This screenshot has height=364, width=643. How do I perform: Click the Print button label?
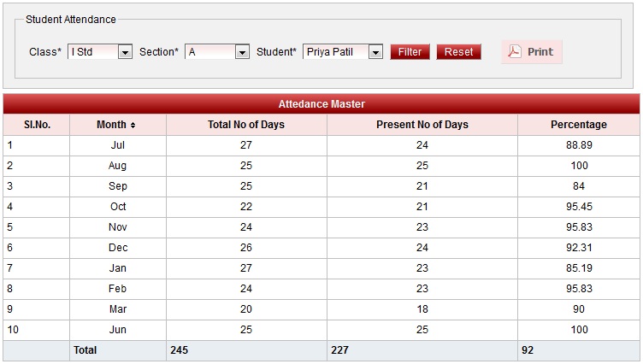[540, 52]
